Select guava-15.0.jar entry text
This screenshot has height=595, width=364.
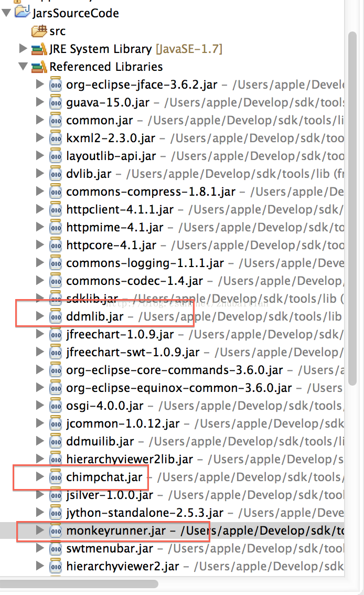108,102
